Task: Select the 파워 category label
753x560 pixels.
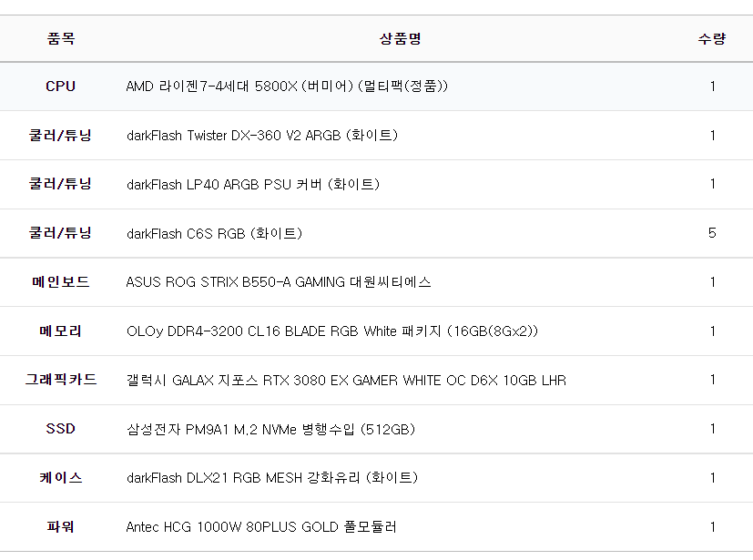Action: [x=61, y=527]
